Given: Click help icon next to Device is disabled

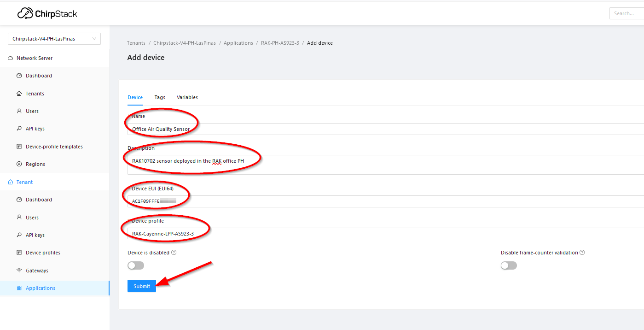Looking at the screenshot, I should (x=174, y=253).
